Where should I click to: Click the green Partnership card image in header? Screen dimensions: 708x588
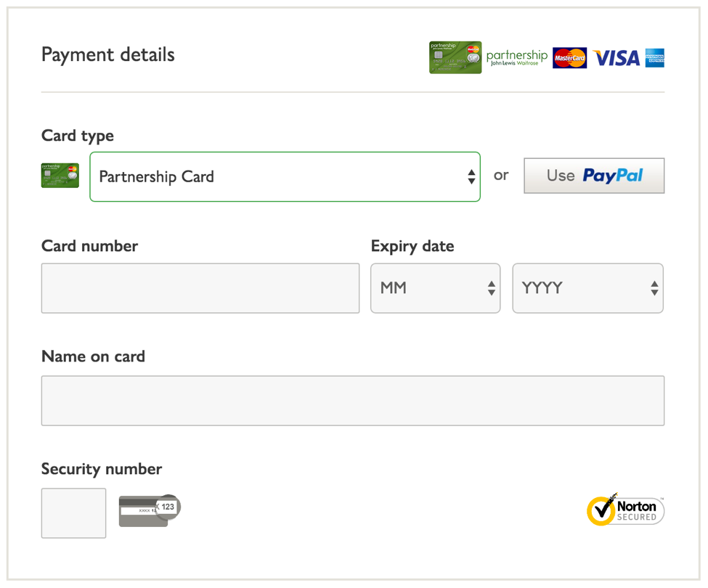point(455,57)
